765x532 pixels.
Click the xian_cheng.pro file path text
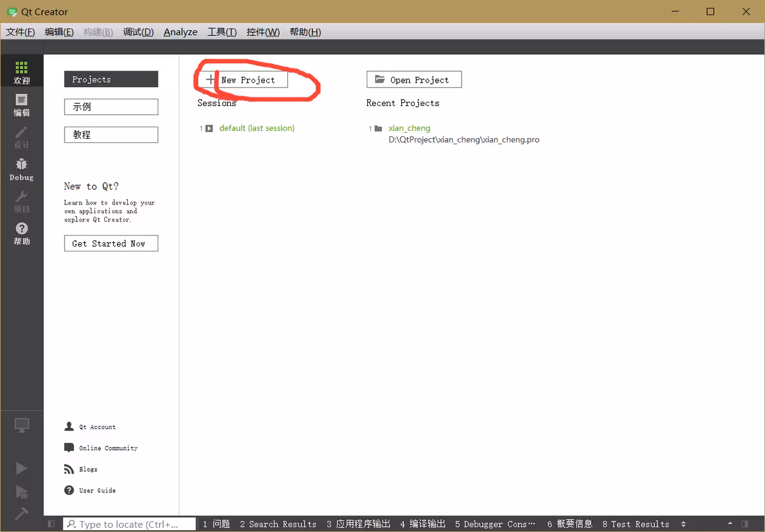(464, 139)
